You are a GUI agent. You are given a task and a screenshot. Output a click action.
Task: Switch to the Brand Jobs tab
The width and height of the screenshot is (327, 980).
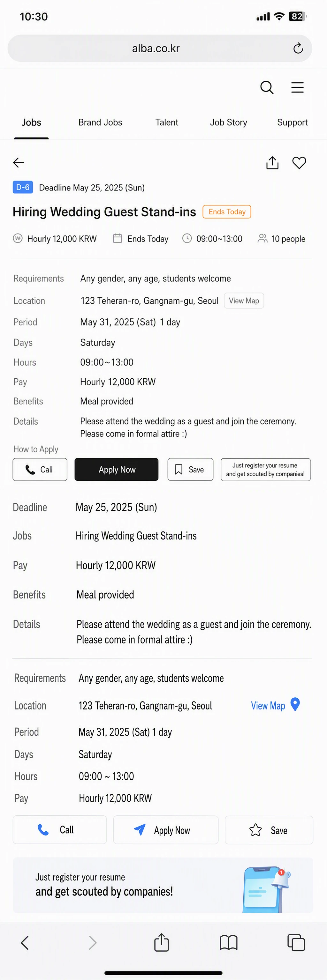coord(100,122)
